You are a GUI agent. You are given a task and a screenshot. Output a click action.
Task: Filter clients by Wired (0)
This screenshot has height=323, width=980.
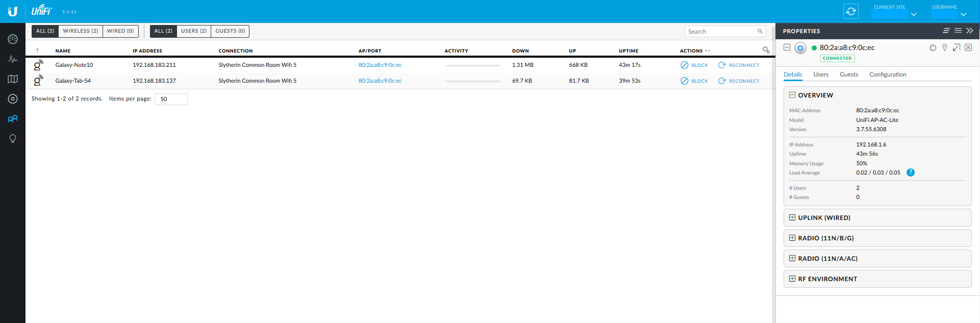coord(120,31)
